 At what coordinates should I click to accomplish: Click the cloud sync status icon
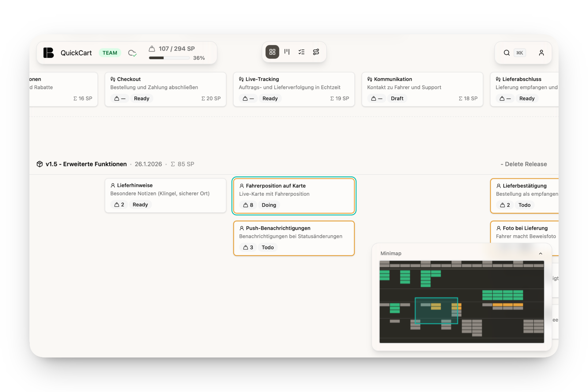tap(132, 53)
